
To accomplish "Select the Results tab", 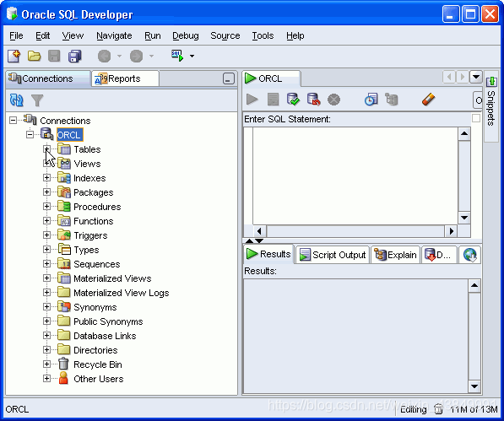I will tap(268, 254).
